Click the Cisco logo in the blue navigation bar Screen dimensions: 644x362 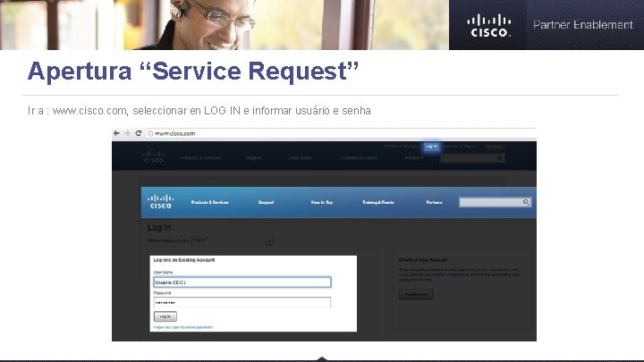(x=161, y=201)
